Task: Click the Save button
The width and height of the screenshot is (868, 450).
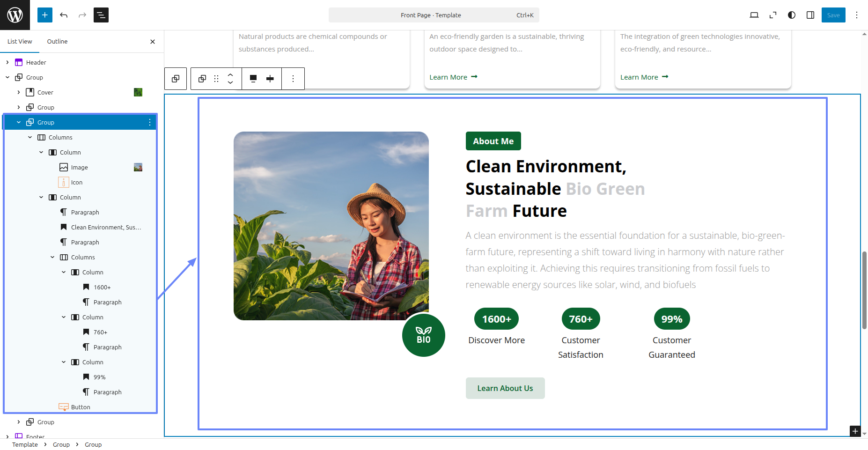Action: tap(833, 15)
